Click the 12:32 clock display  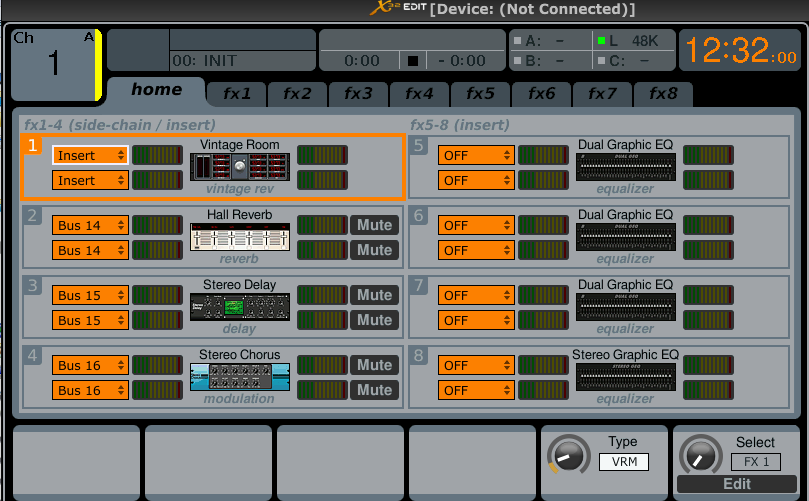(740, 50)
